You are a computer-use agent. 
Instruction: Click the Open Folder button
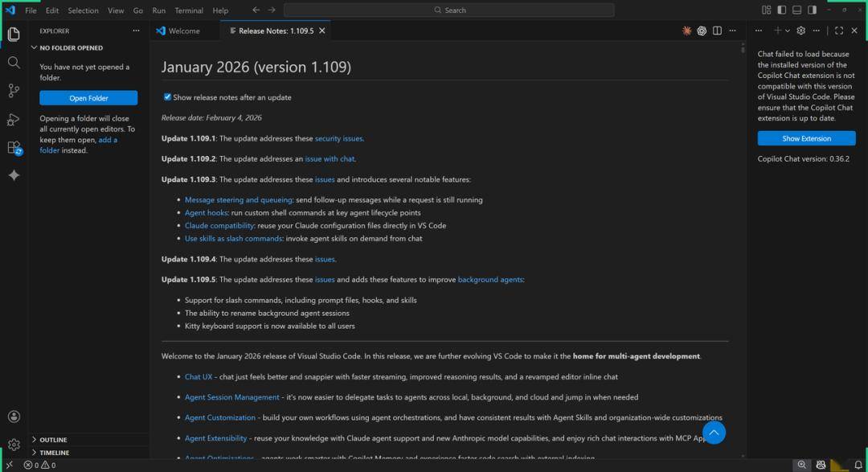pos(88,98)
